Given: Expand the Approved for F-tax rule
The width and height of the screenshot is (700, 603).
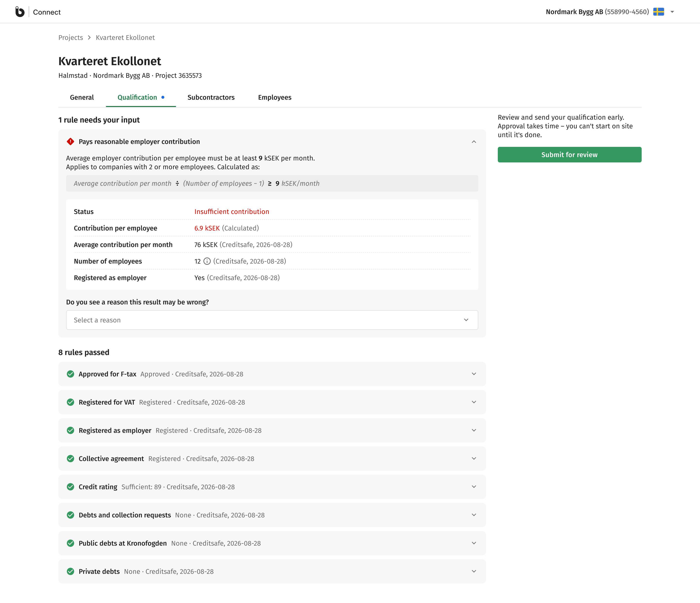Looking at the screenshot, I should pos(474,374).
